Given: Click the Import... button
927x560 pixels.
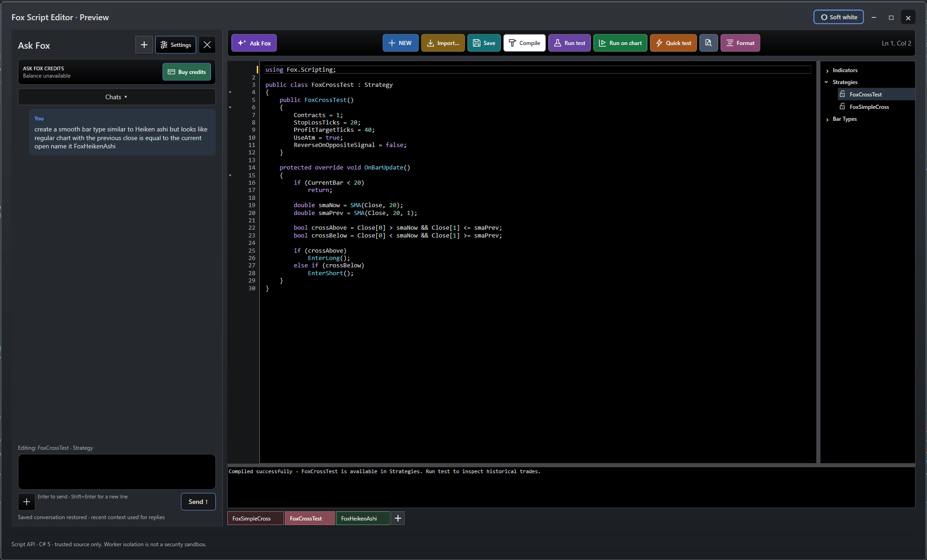Looking at the screenshot, I should click(443, 43).
